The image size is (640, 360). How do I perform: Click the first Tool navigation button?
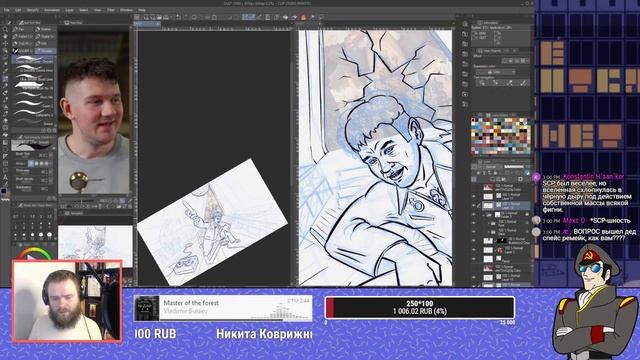[x=482, y=83]
